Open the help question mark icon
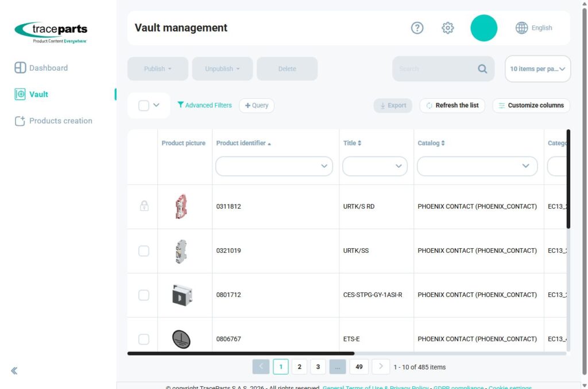Image resolution: width=588 pixels, height=389 pixels. [x=417, y=28]
